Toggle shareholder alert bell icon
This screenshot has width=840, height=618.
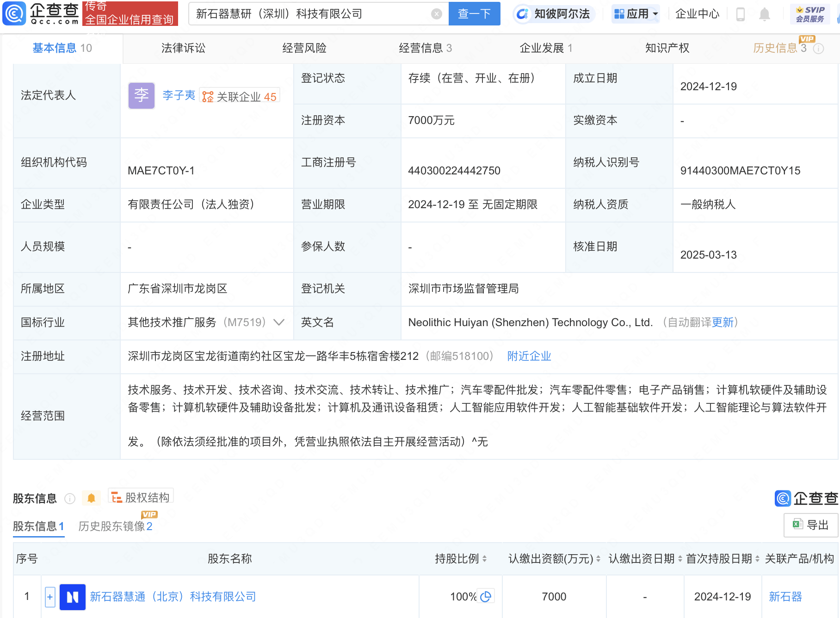(x=91, y=498)
